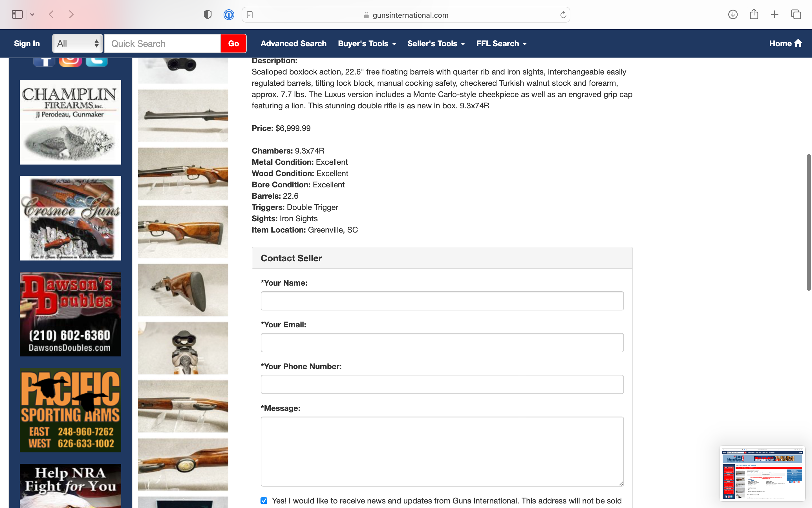
Task: Click inside the Message text area
Action: coord(442,451)
